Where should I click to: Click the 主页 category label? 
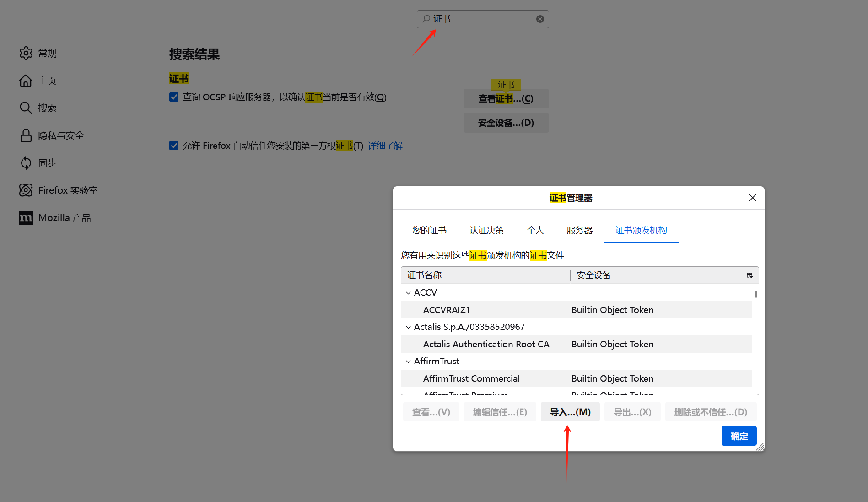(47, 81)
